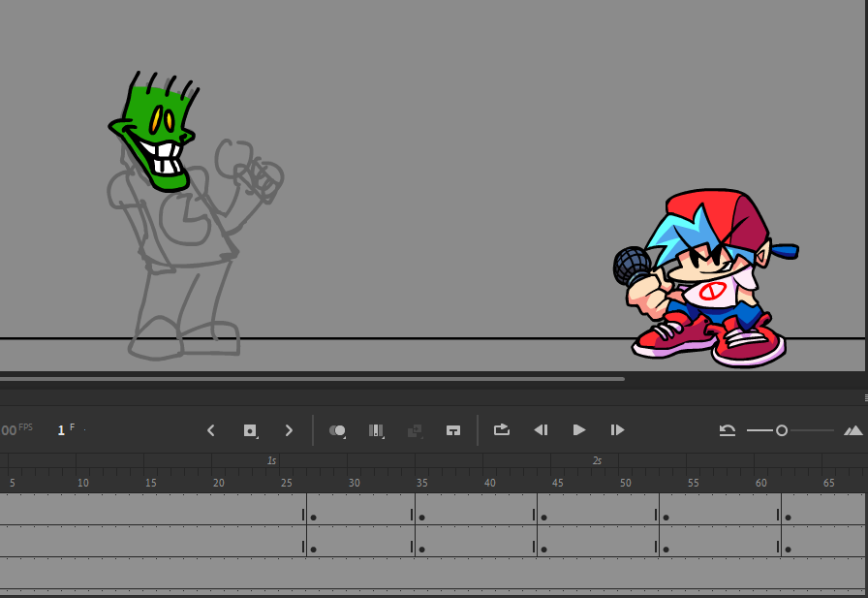Select top layer keyframe at frame 35
The image size is (868, 598).
click(x=421, y=518)
